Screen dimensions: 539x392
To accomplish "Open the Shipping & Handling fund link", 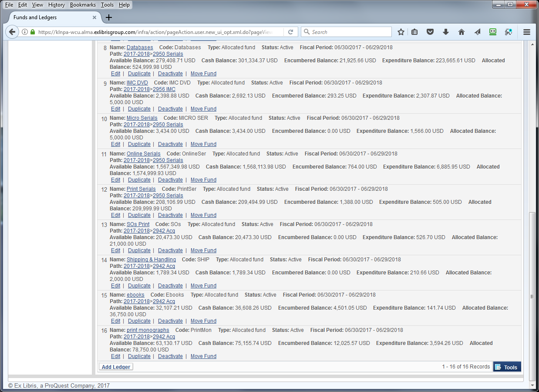I will click(x=151, y=260).
